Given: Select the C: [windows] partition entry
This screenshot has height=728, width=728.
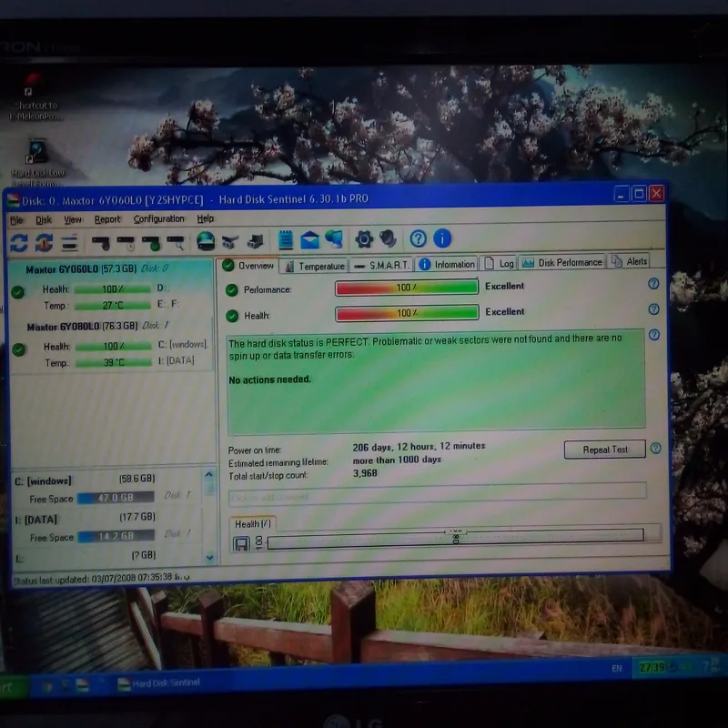Looking at the screenshot, I should pyautogui.click(x=106, y=490).
